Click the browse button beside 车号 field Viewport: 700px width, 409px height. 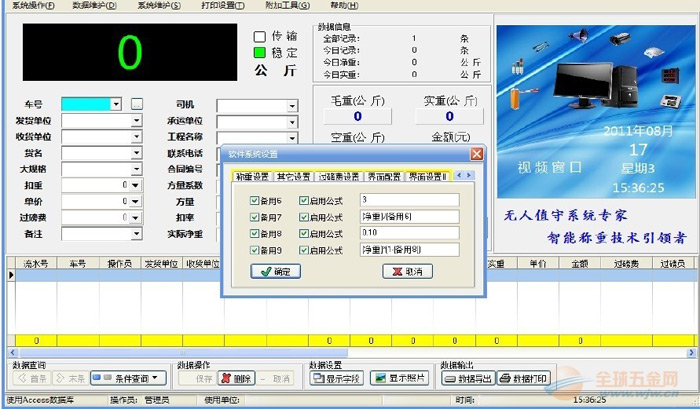[137, 104]
